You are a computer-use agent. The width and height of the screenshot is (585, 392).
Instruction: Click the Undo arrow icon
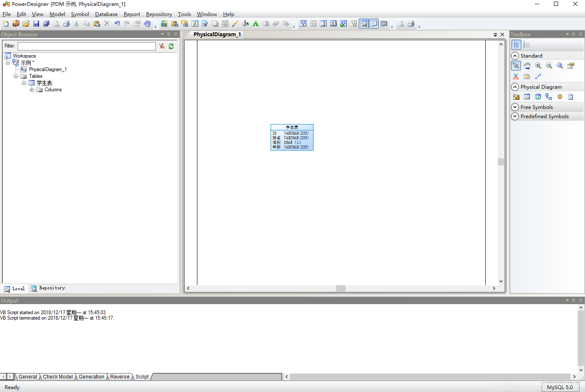click(x=117, y=24)
